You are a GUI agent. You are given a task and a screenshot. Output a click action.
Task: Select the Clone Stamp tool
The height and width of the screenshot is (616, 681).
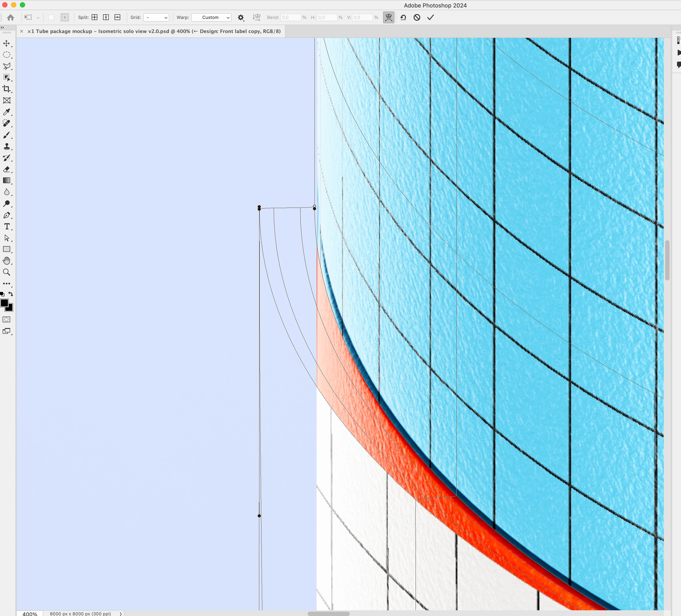click(6, 147)
